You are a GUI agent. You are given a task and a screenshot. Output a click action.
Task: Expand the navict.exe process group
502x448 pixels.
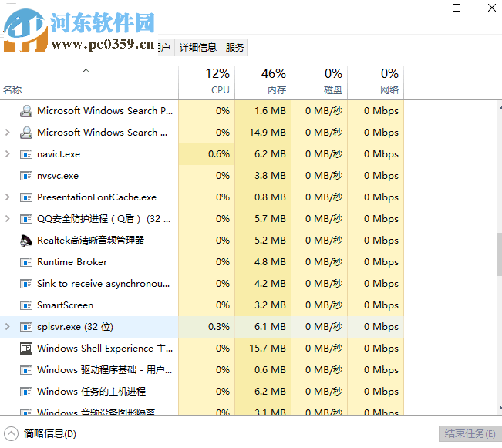(8, 154)
